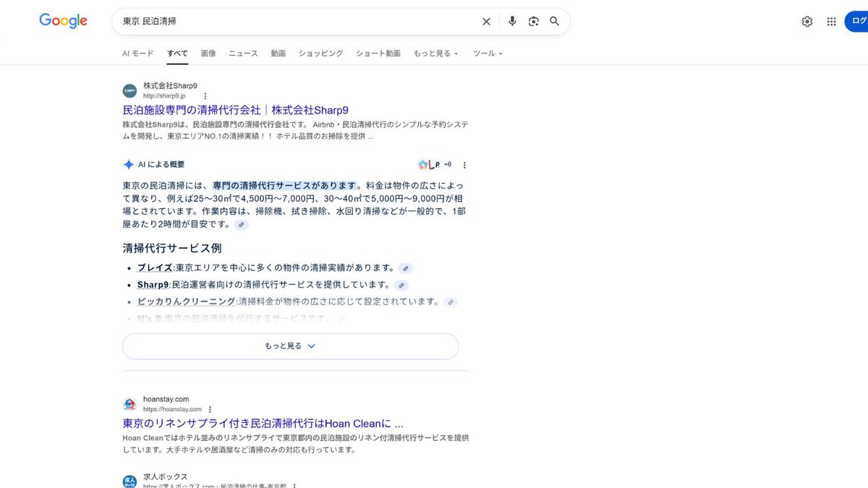
Task: Open the three-dot menu beside hoanstay.com
Action: click(x=210, y=409)
